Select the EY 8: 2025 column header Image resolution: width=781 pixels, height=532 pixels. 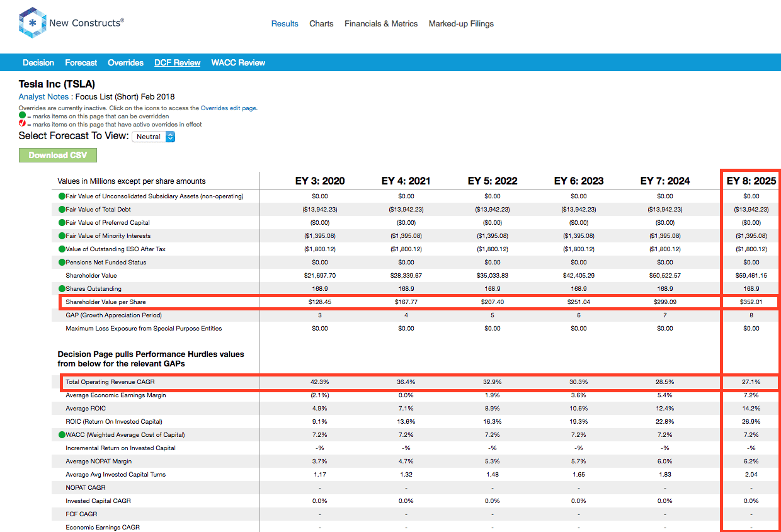[x=751, y=181]
